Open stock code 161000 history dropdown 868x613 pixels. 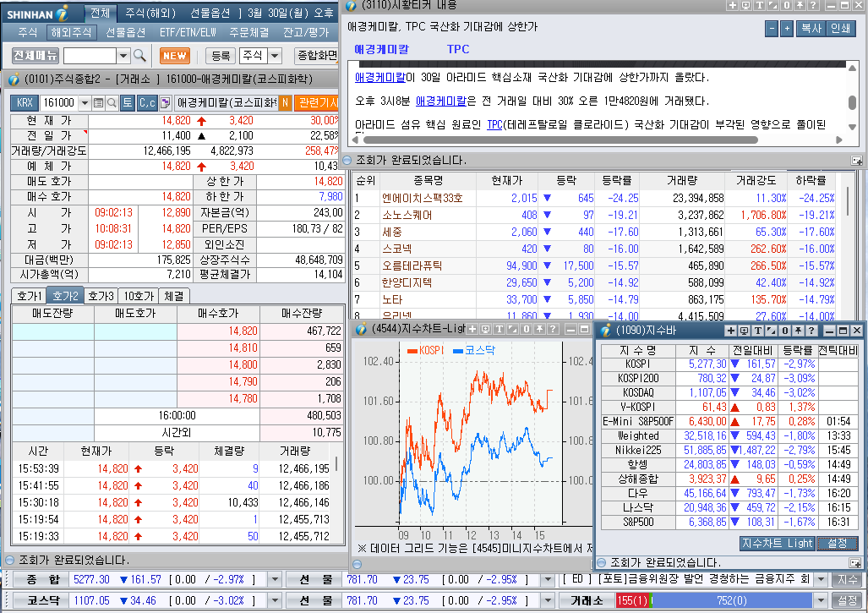coord(85,102)
